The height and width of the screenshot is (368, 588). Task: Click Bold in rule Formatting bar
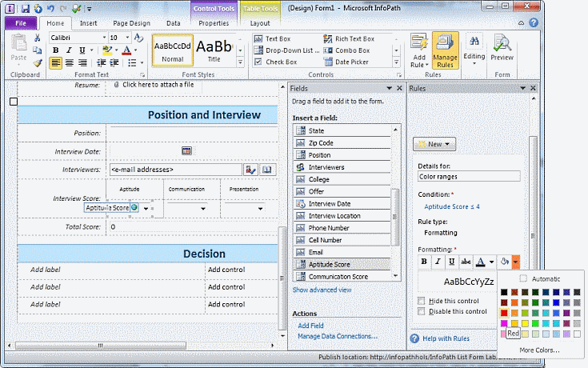point(424,262)
